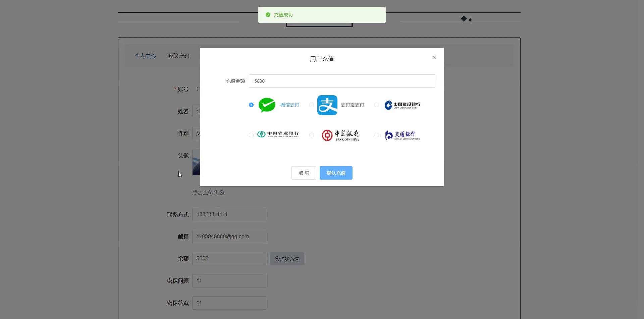Confirm recharge with 确认充值 button
Image resolution: width=644 pixels, height=319 pixels.
click(336, 173)
